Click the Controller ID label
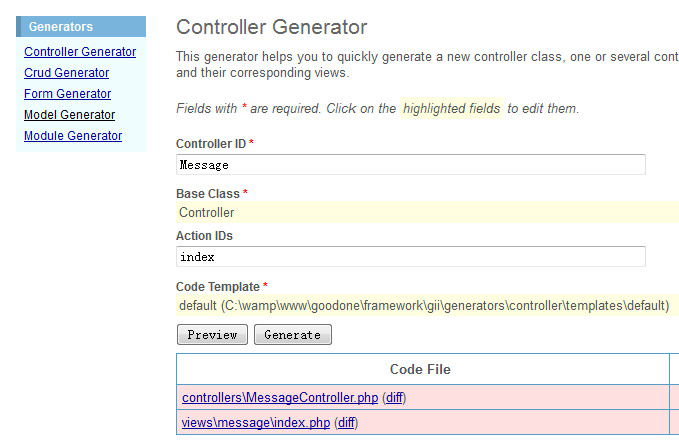The width and height of the screenshot is (679, 447). tap(211, 144)
